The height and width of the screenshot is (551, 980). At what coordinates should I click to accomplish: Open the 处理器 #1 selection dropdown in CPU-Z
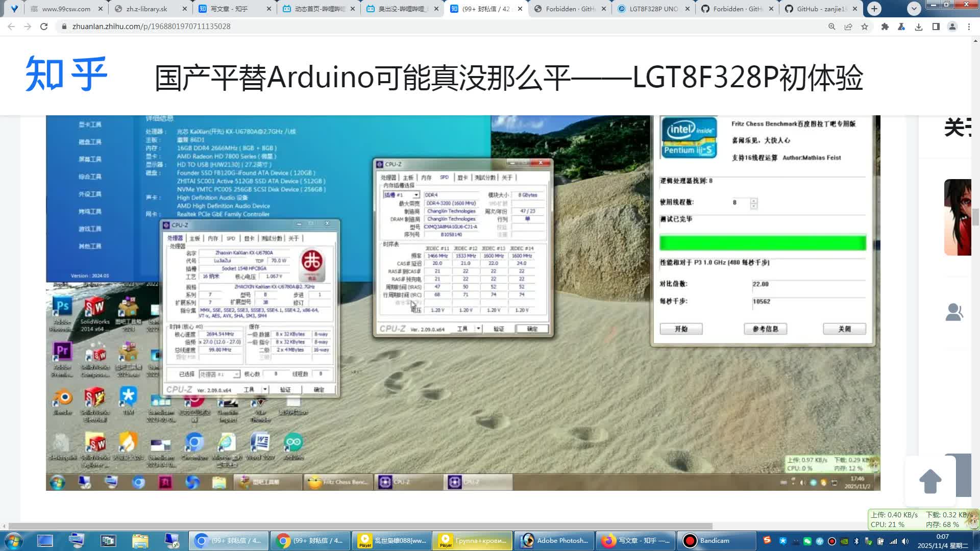235,374
